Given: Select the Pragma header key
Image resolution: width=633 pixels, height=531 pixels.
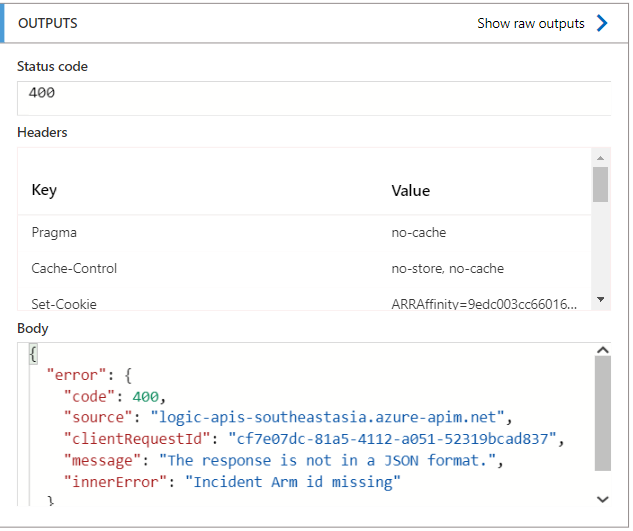Looking at the screenshot, I should [54, 233].
